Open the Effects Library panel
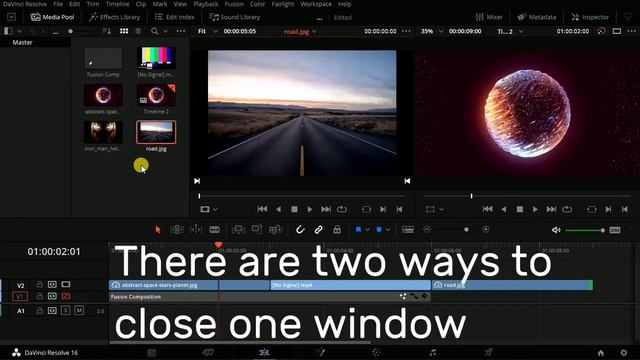This screenshot has height=360, width=640. (115, 17)
